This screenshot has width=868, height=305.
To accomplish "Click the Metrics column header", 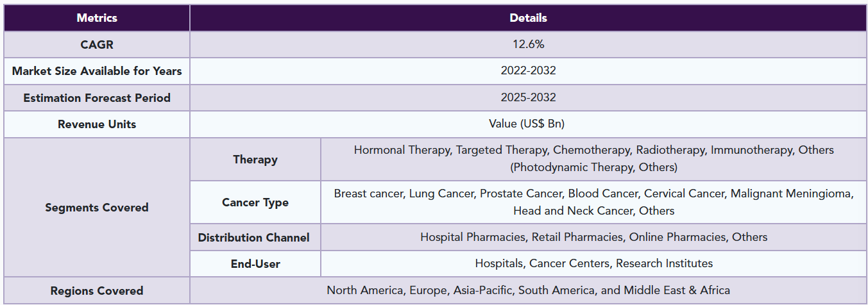I will (x=97, y=18).
